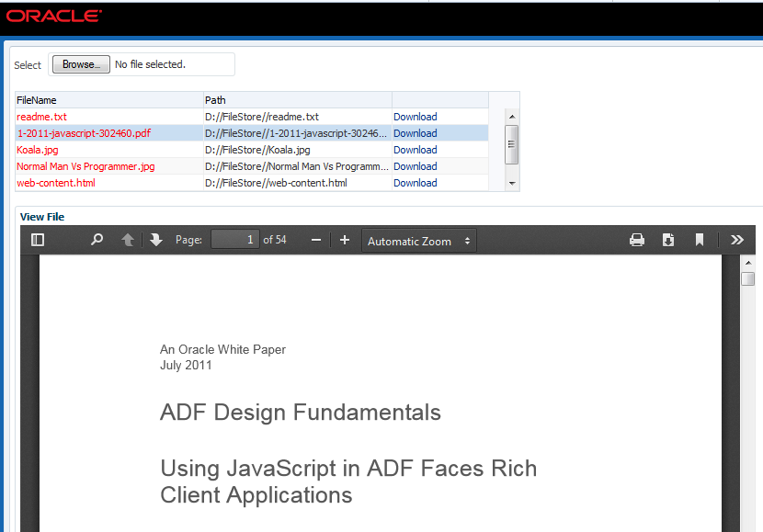Image resolution: width=763 pixels, height=532 pixels.
Task: Click the PDF viewer scroll up arrow
Action: click(x=748, y=263)
